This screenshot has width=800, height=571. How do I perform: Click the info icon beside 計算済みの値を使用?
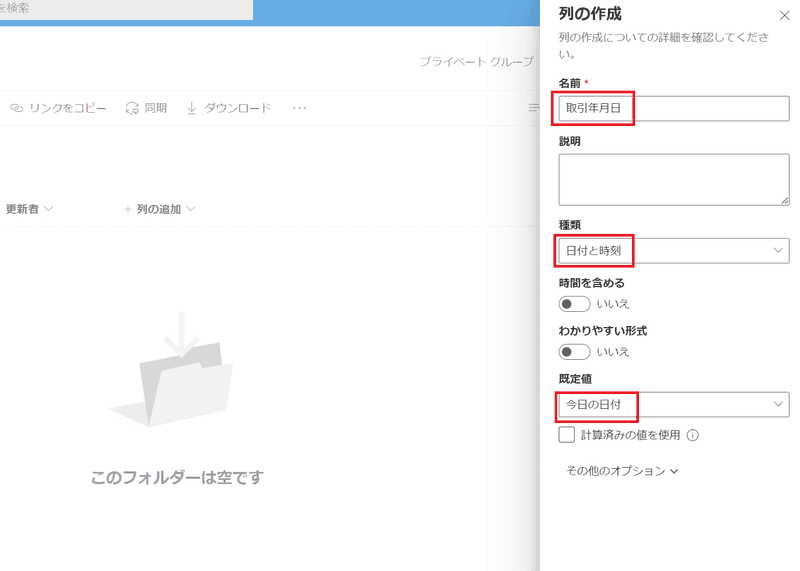[x=692, y=435]
